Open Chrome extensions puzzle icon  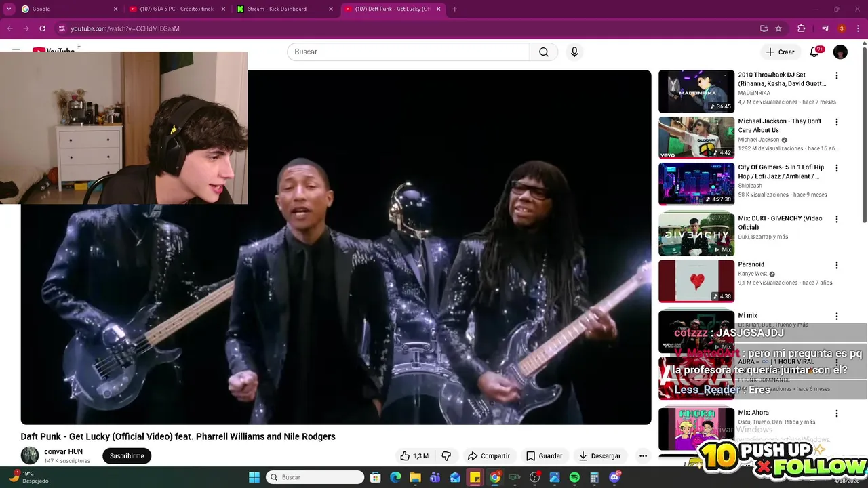(801, 28)
